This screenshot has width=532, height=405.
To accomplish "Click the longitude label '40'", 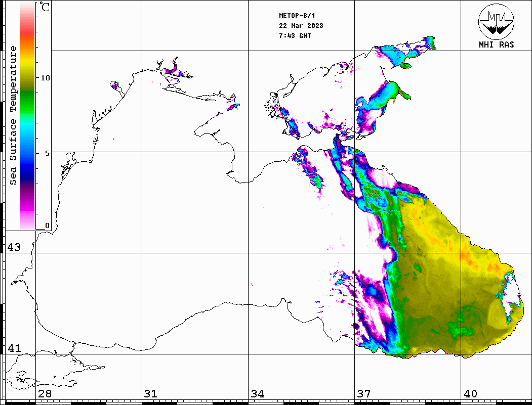I will pyautogui.click(x=470, y=393).
